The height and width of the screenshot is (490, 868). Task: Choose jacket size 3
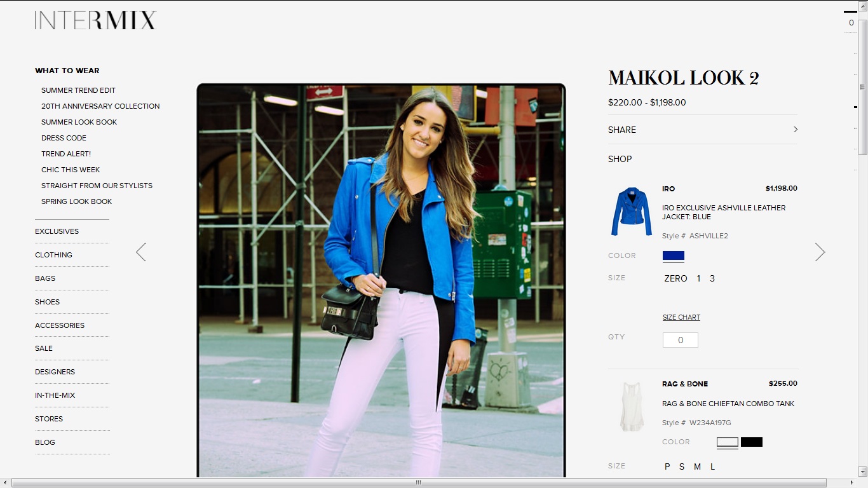coord(712,278)
